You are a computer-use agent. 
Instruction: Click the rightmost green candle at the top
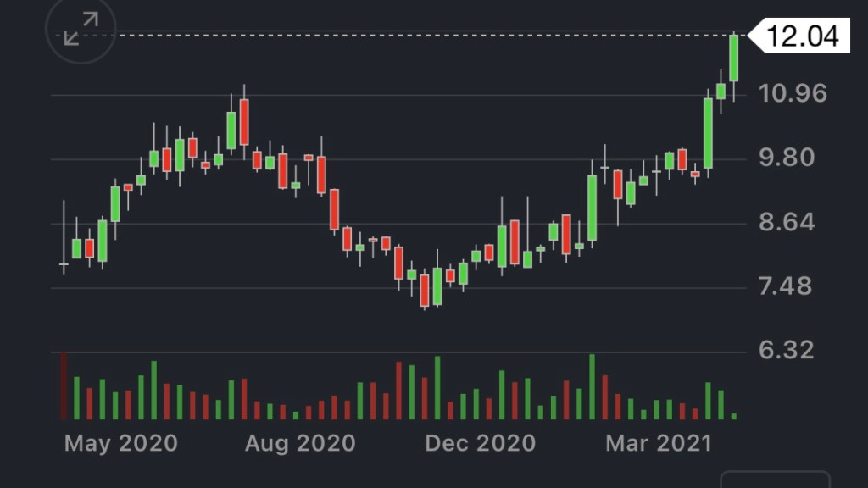pos(734,58)
